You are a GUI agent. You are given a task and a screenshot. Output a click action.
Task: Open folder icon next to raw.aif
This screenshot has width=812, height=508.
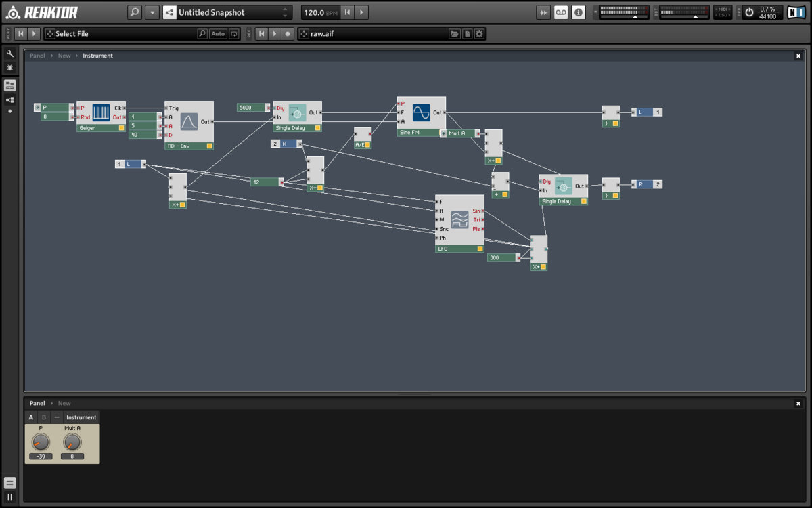click(x=455, y=33)
